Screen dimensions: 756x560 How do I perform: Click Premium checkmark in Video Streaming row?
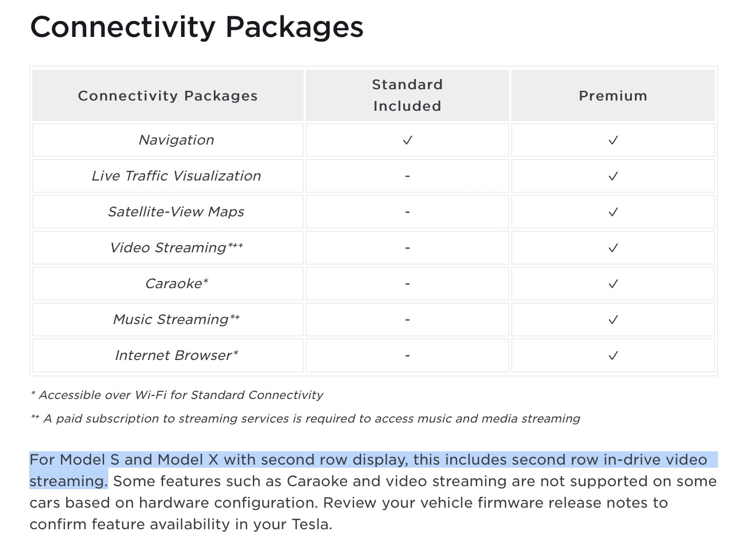pyautogui.click(x=613, y=248)
